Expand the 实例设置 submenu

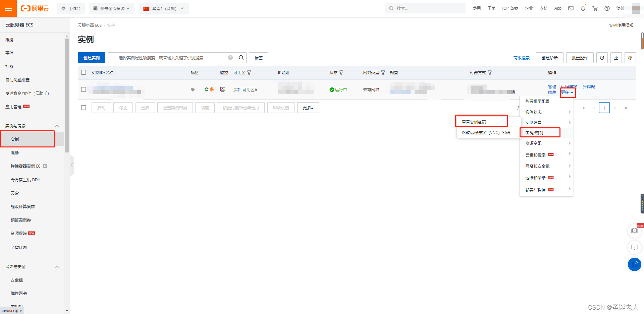point(546,122)
